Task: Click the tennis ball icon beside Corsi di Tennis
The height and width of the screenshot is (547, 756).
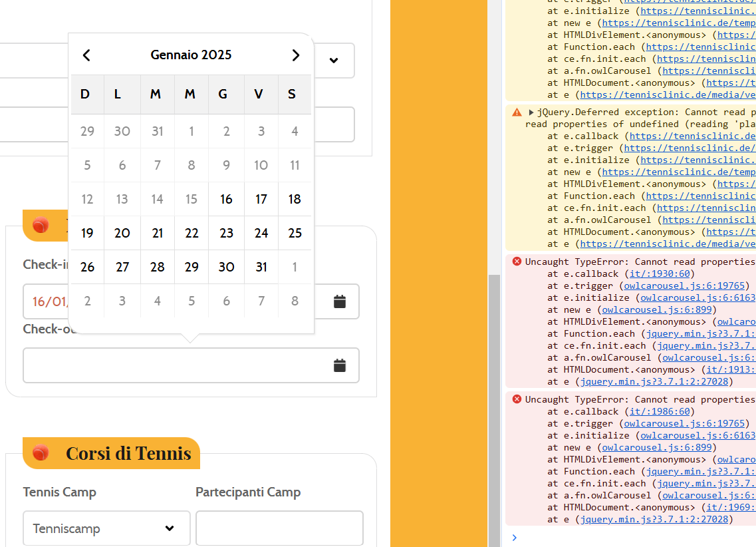Action: pos(41,453)
